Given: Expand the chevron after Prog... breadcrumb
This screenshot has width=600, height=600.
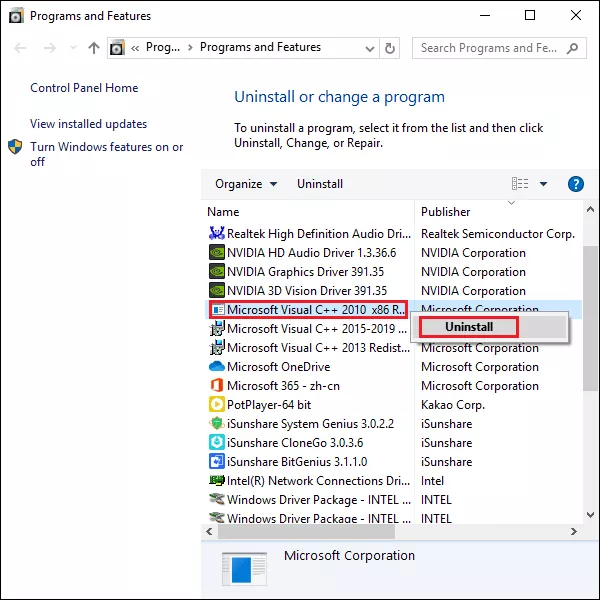Looking at the screenshot, I should coord(190,48).
